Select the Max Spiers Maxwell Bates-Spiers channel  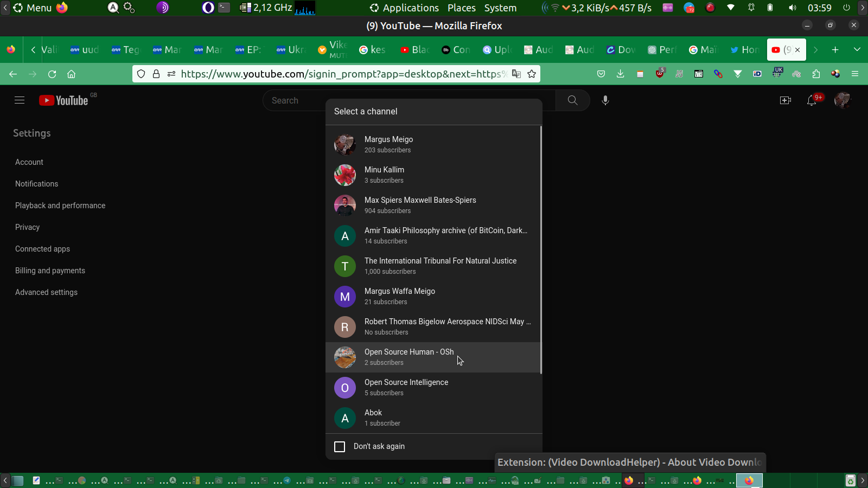click(x=433, y=206)
